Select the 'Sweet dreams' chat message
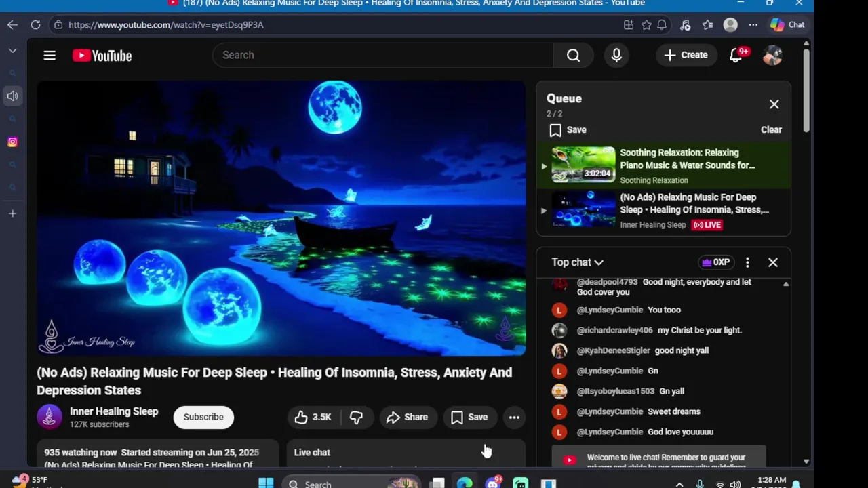 pyautogui.click(x=673, y=412)
